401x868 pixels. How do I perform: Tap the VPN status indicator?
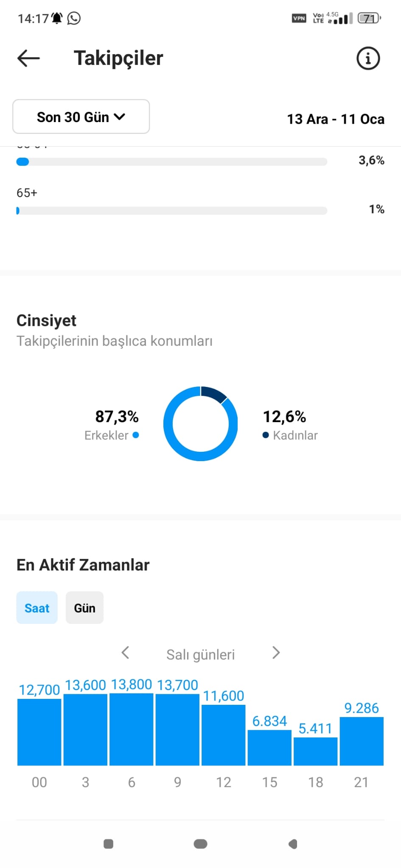point(299,18)
